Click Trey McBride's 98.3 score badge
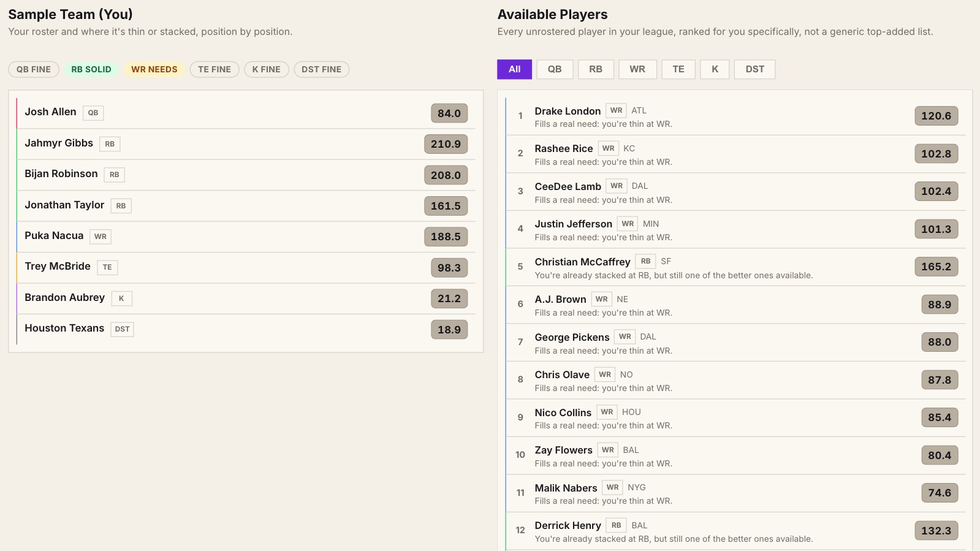 tap(449, 268)
